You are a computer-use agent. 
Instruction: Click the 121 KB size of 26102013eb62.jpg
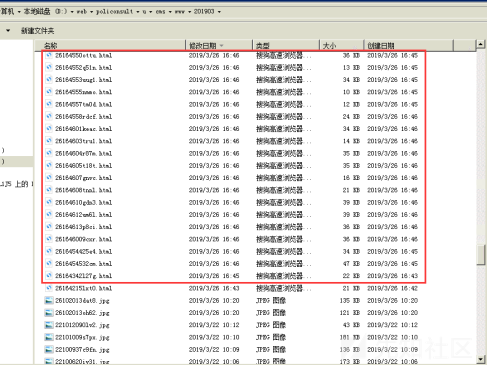[350, 313]
